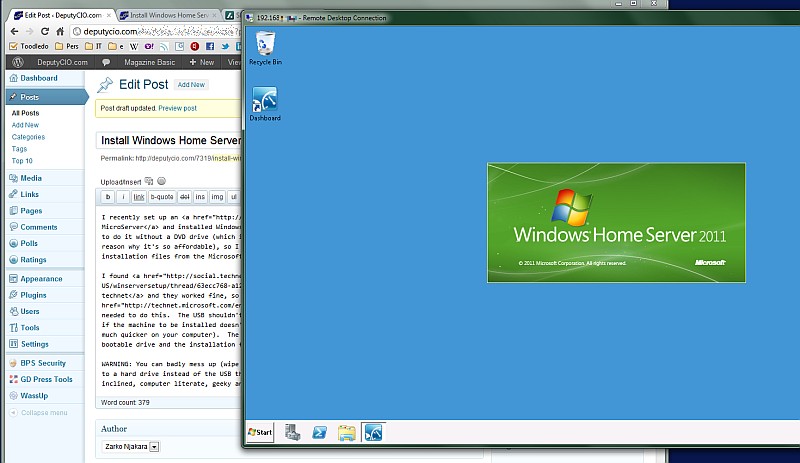Click Add New button beside Edit Post
The image size is (800, 463).
click(x=191, y=85)
